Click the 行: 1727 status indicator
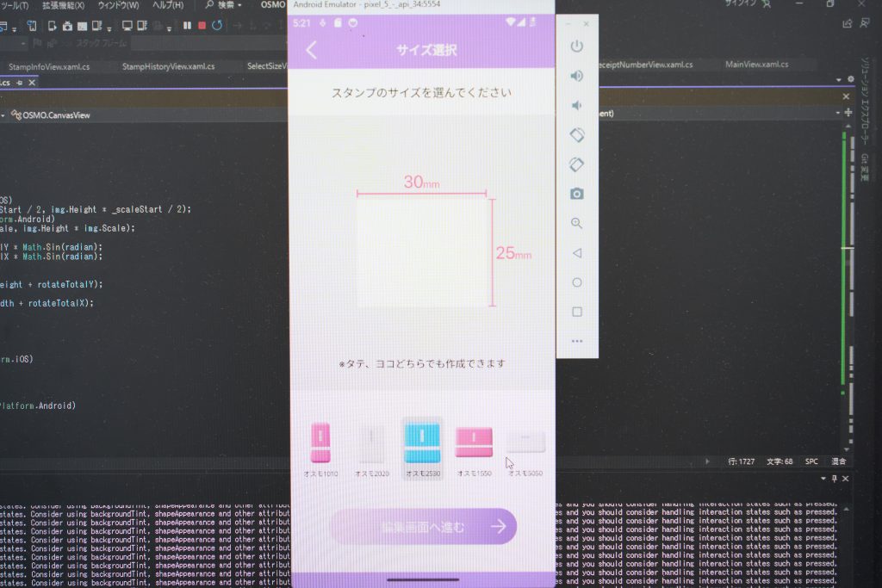The image size is (882, 588). 742,461
